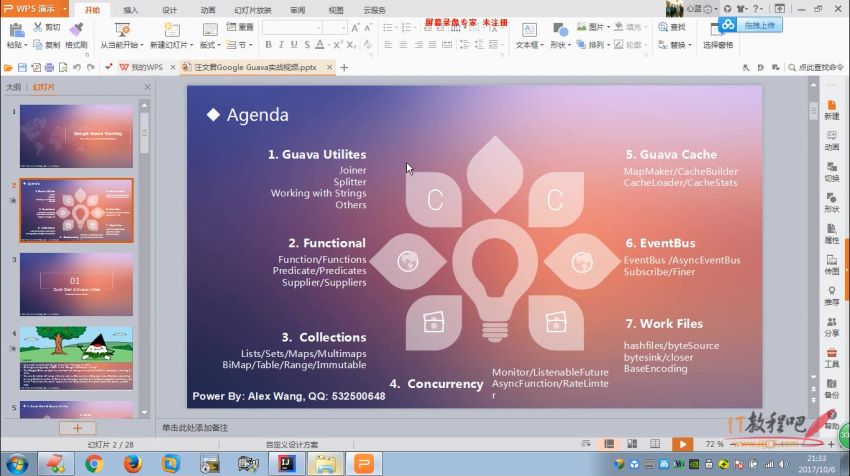Undo the last action with the undo arrow
The width and height of the screenshot is (850, 476).
tap(77, 68)
